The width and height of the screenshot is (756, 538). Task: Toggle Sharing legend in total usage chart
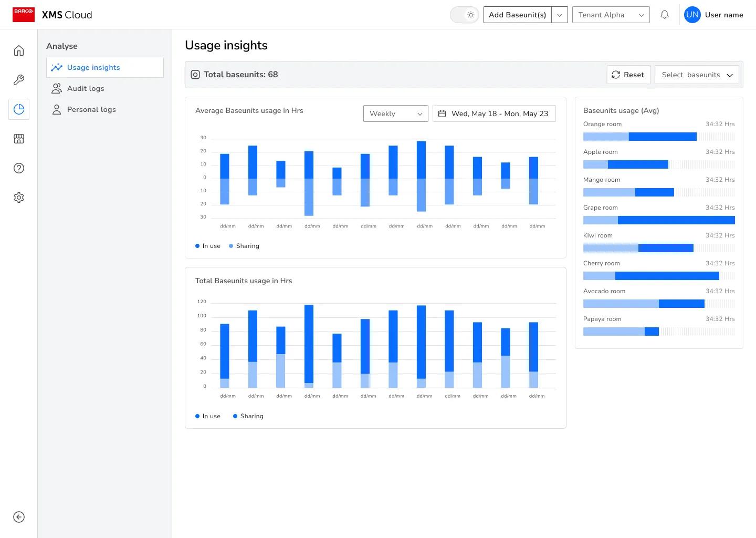248,416
